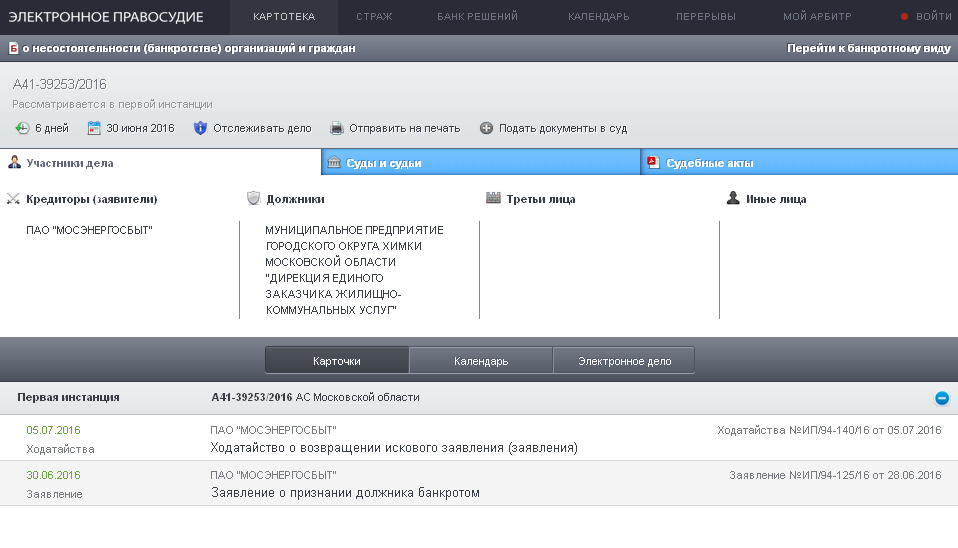
Task: Click creditor 'ПАО "МОСЭНЕРГОСБЫТ"' in Кредиторы column
Action: tap(89, 230)
